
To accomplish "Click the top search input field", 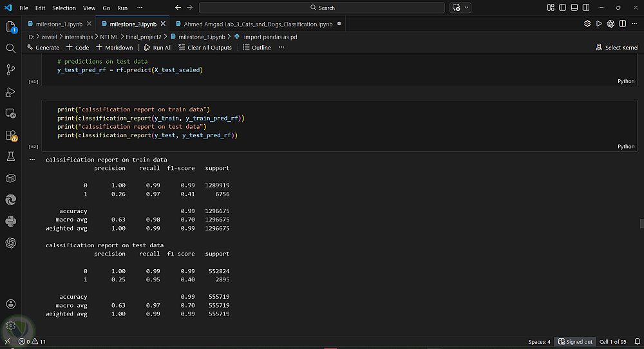I will point(322,8).
